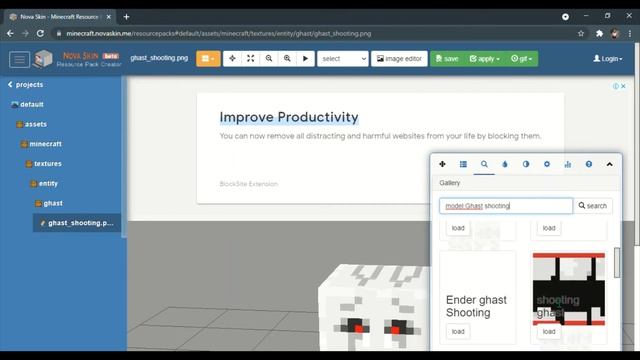
Task: Open the droplet color tab in panel
Action: pos(505,164)
